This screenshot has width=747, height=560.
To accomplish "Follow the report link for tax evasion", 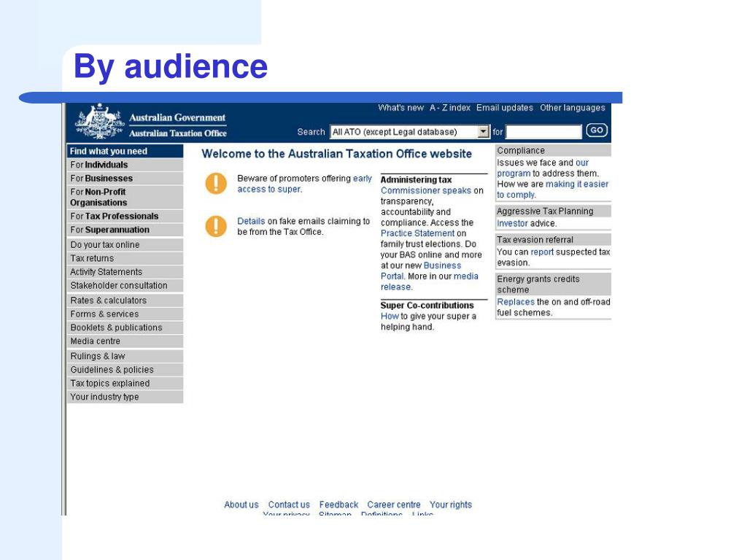I will [542, 252].
